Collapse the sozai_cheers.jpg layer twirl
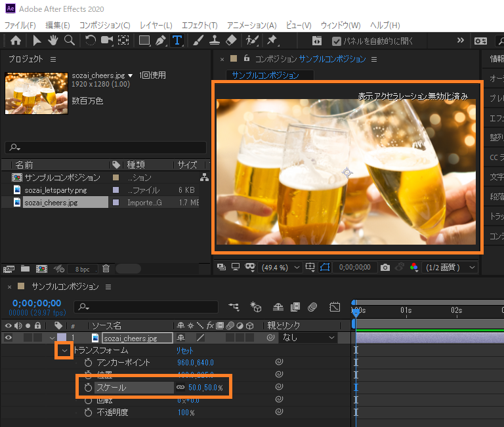The width and height of the screenshot is (504, 427). (x=52, y=338)
